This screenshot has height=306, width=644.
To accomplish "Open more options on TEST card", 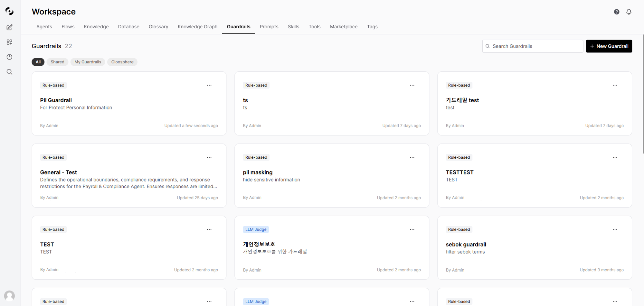I will click(x=209, y=229).
